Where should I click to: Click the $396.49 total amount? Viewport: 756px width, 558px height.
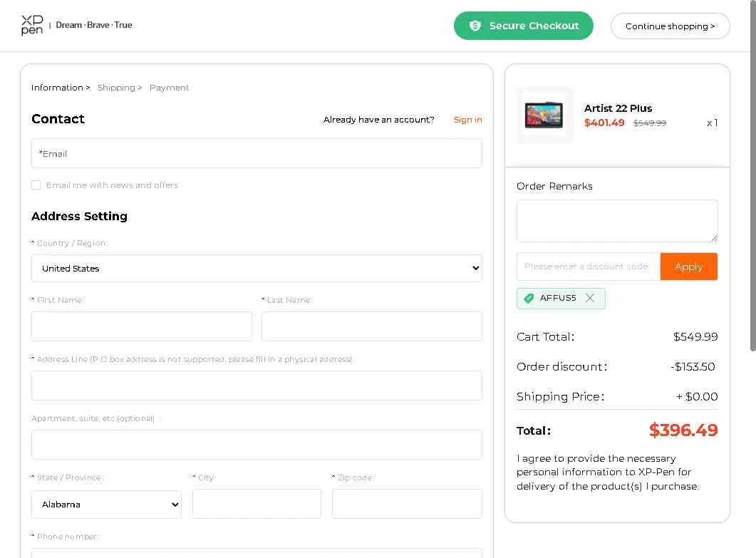(683, 430)
